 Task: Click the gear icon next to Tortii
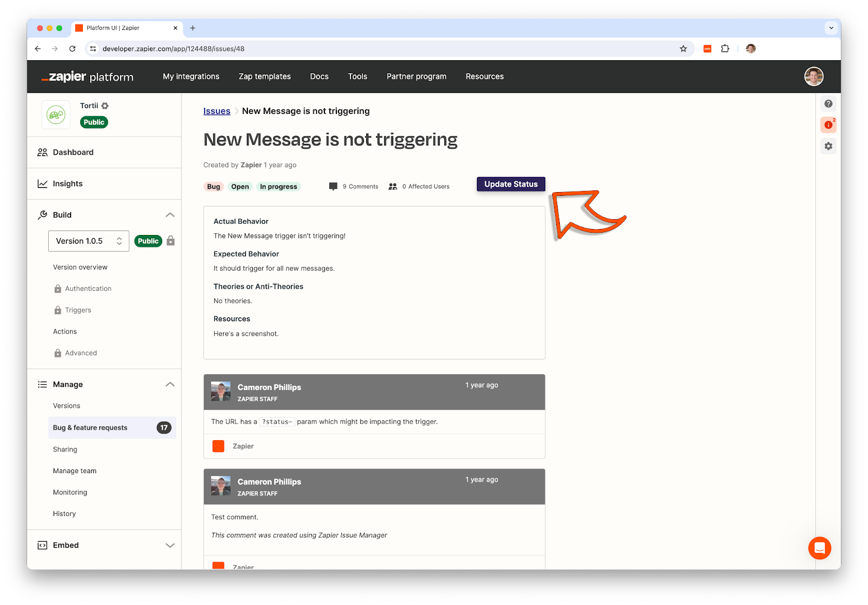coord(105,106)
